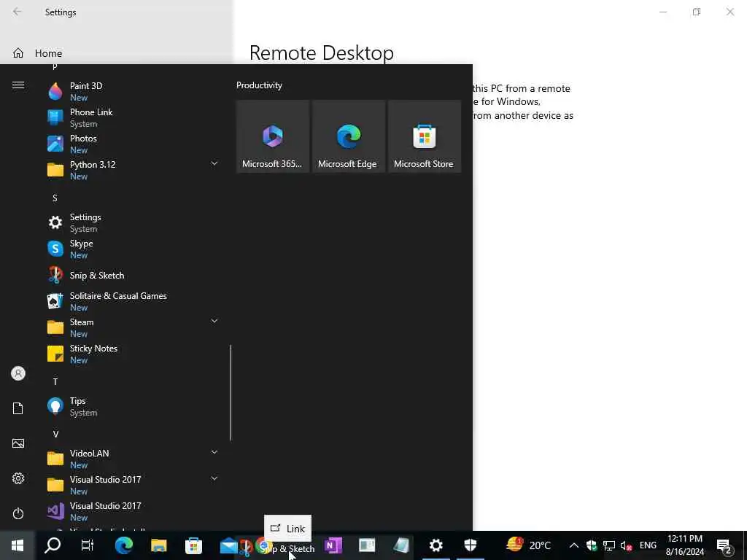Screen dimensions: 747x560
Task: Switch to Settings gear on the taskbar
Action: (x=436, y=545)
